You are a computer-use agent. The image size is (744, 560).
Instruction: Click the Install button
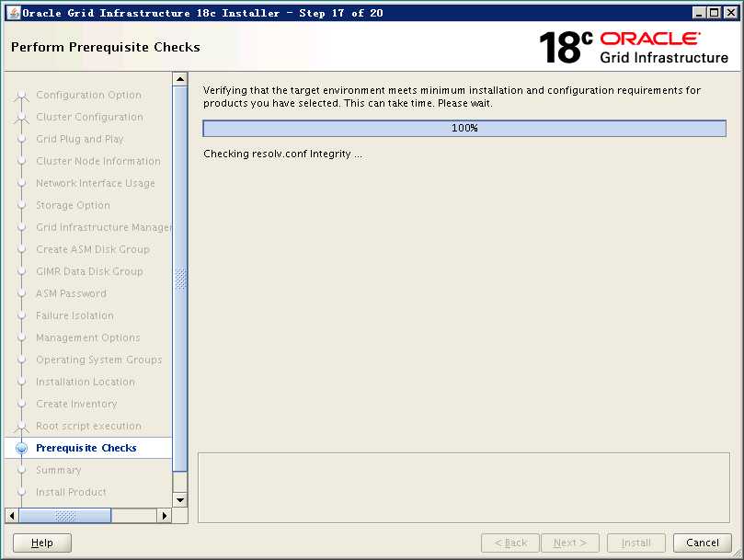pyautogui.click(x=636, y=543)
